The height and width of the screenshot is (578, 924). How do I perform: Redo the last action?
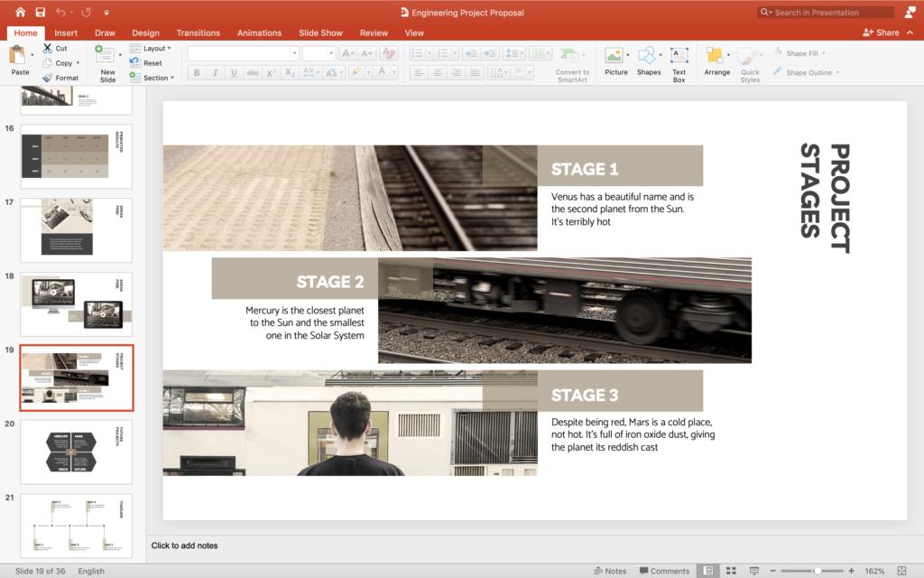86,12
